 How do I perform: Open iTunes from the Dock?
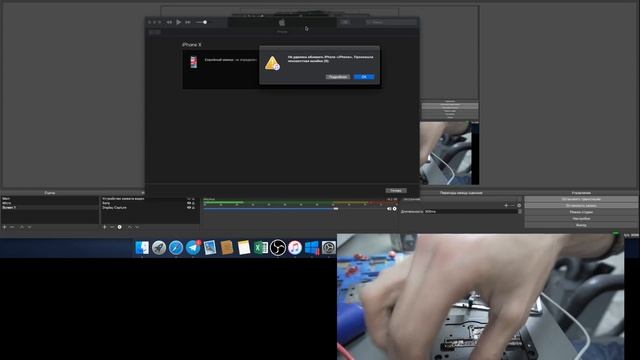pos(295,248)
